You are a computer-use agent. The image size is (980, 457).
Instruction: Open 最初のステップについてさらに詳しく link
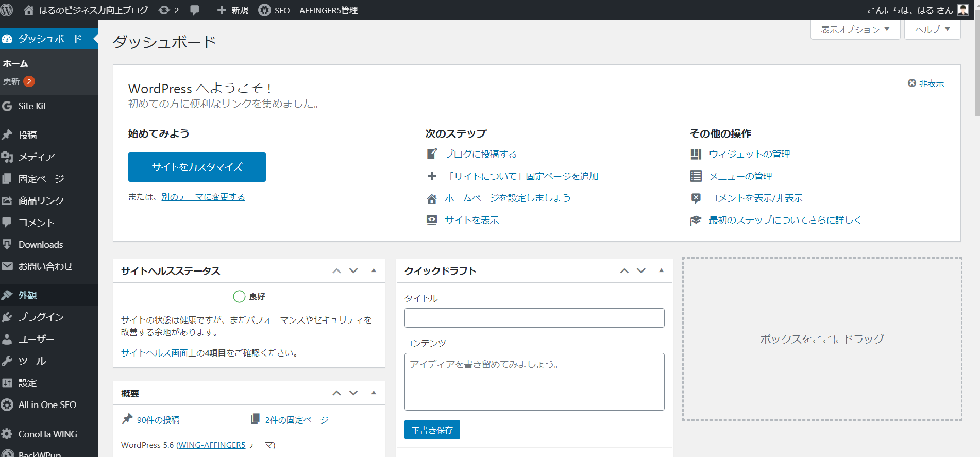[785, 220]
